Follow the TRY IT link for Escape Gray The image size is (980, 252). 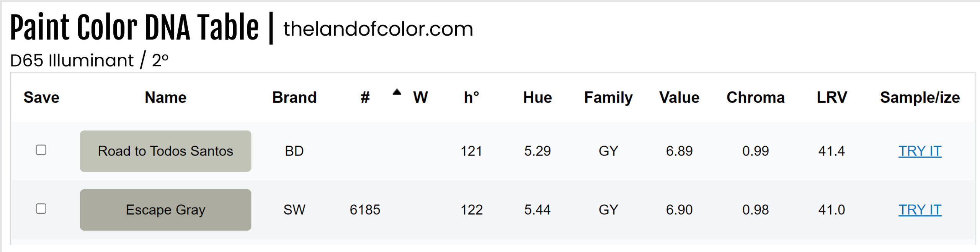(920, 210)
